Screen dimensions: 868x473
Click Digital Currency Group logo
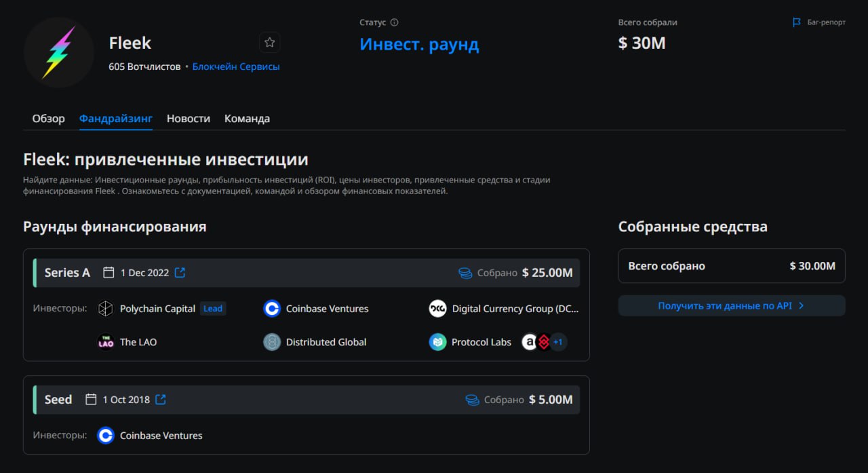[x=437, y=309]
